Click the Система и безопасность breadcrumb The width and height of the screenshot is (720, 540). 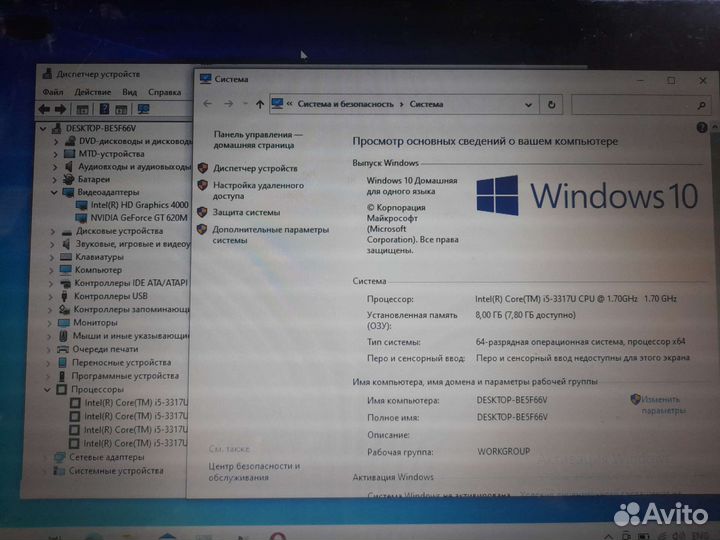click(345, 104)
